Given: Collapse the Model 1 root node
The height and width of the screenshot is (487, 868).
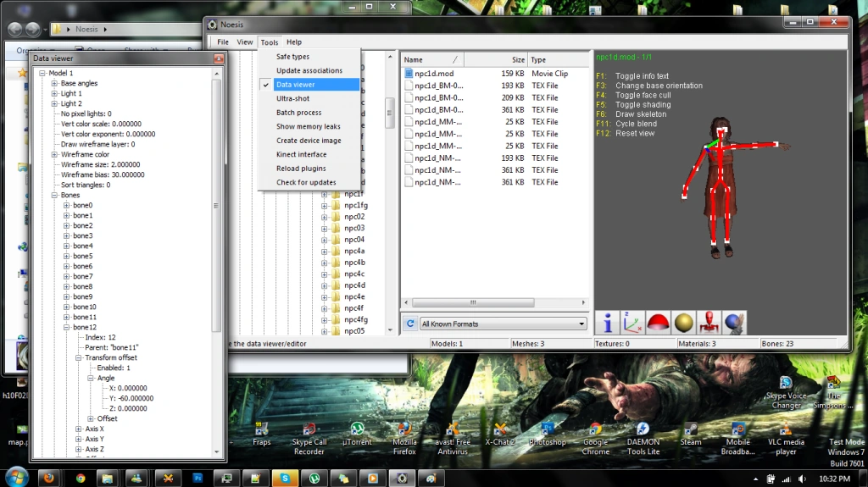Looking at the screenshot, I should click(42, 73).
